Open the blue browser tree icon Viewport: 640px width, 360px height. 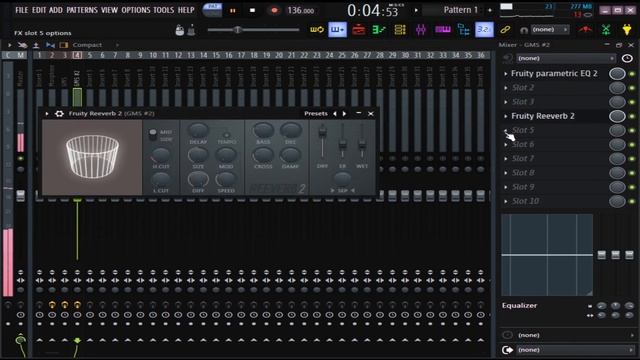point(463,29)
